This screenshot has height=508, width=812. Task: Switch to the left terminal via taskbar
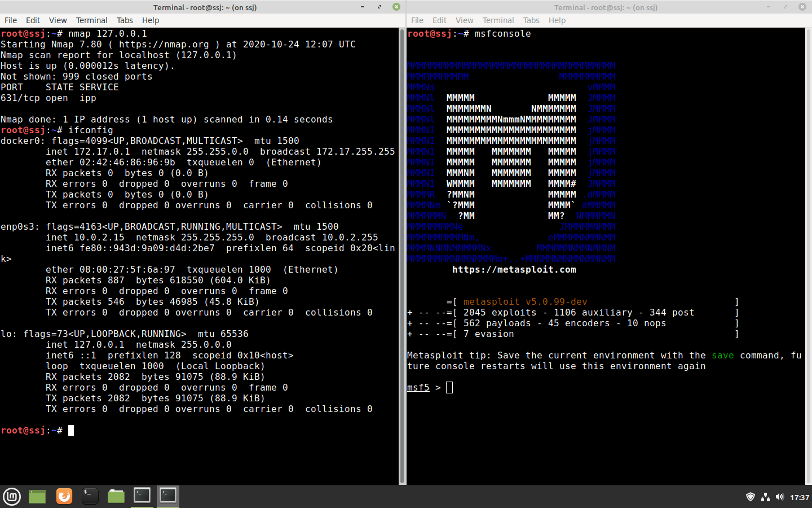(142, 497)
